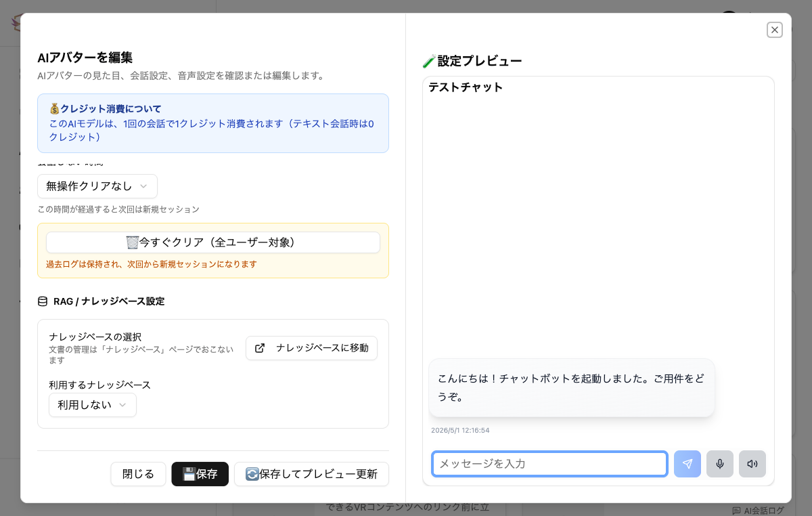Click the 2026/5/1 12:16:54 timestamp
812x516 pixels.
(x=460, y=430)
